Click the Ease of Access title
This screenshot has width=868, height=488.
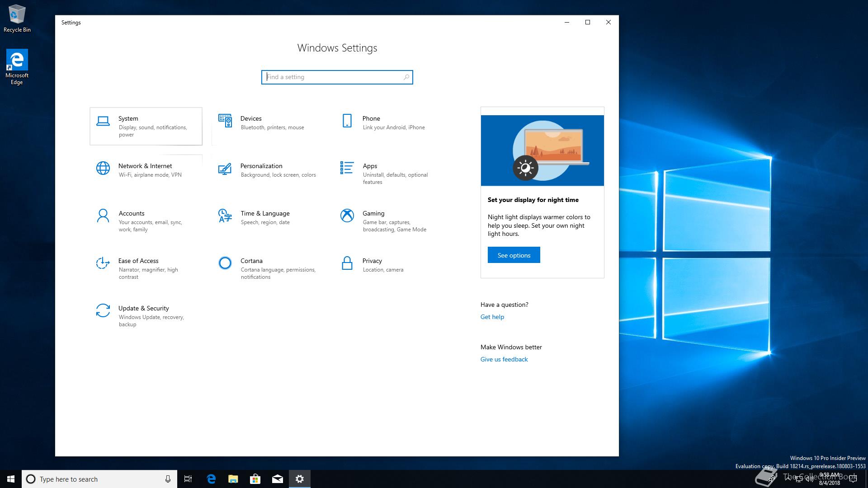[138, 261]
